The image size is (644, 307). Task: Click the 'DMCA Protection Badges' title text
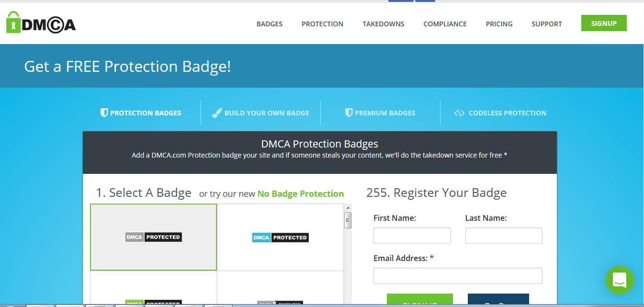[320, 144]
